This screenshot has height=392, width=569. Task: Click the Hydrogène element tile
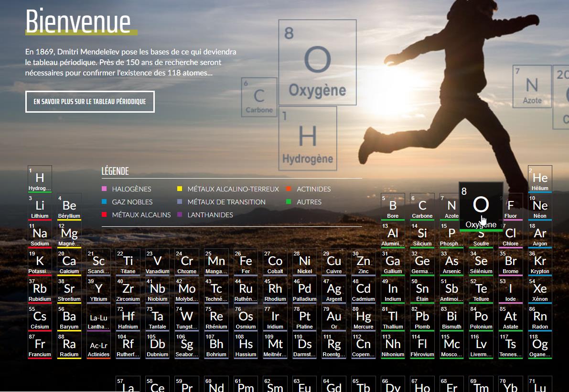pyautogui.click(x=40, y=179)
